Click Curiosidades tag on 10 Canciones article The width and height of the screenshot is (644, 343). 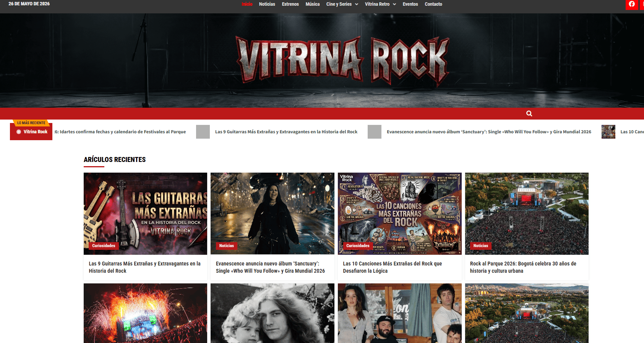pyautogui.click(x=358, y=246)
